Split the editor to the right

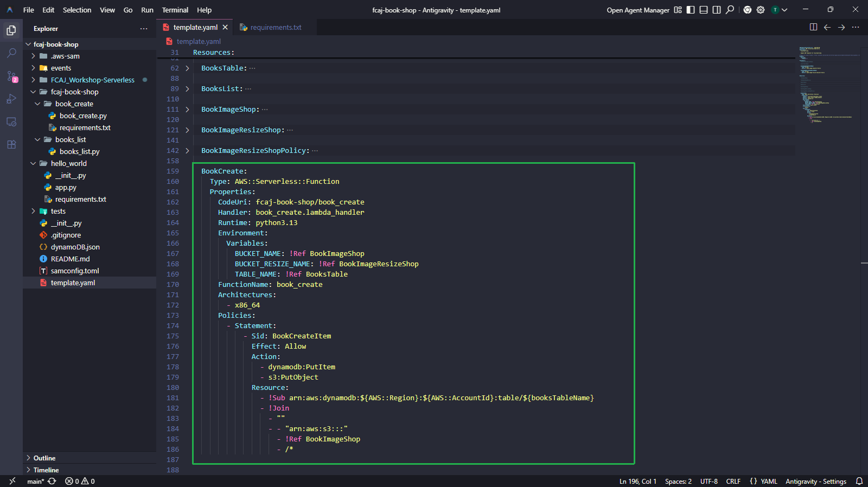(813, 27)
